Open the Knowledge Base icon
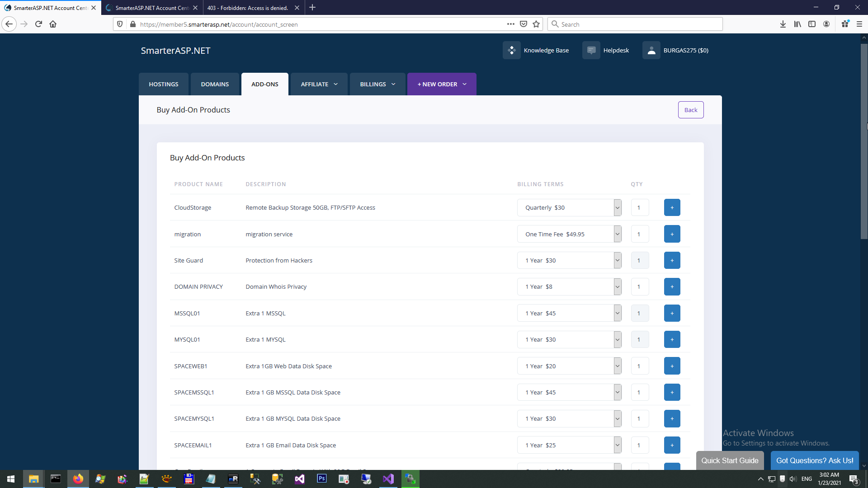This screenshot has width=868, height=488. coord(511,50)
